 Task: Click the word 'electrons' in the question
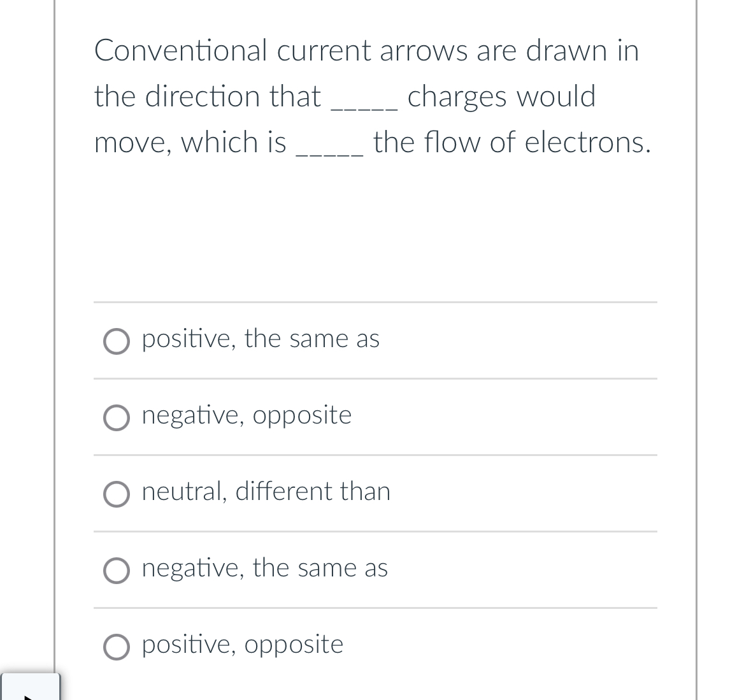pos(584,142)
